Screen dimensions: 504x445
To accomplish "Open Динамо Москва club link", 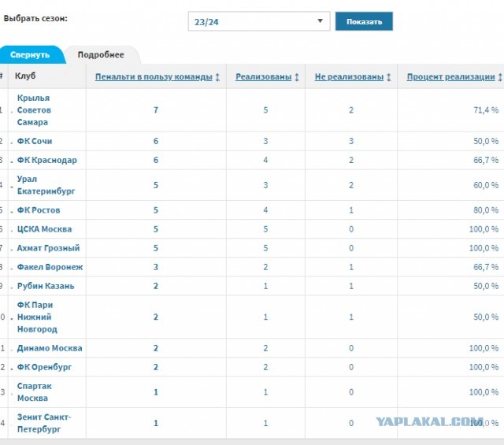I will [x=50, y=348].
